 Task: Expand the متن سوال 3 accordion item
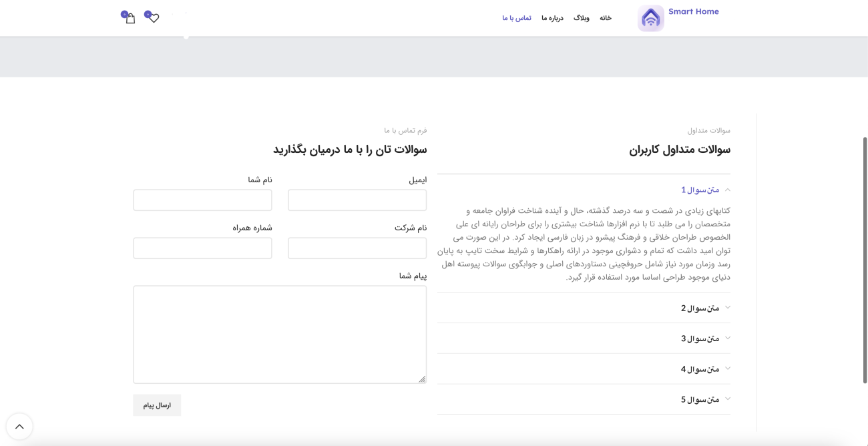[x=701, y=338]
